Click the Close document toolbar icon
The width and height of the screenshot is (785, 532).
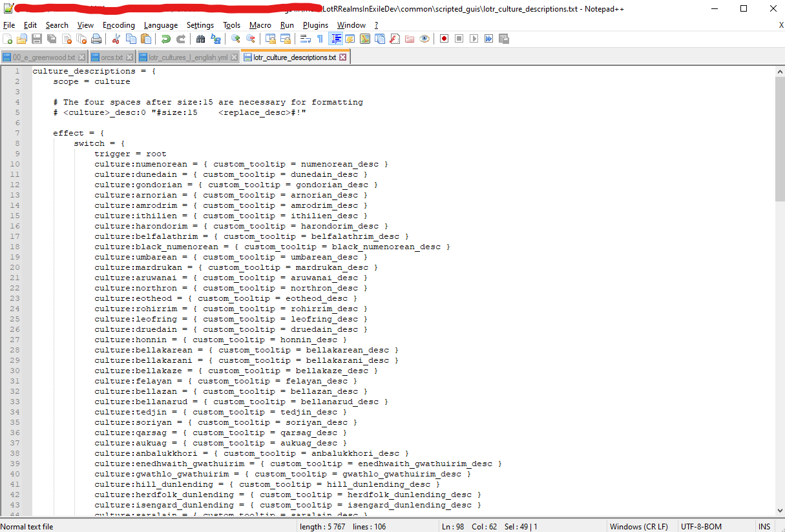67,39
